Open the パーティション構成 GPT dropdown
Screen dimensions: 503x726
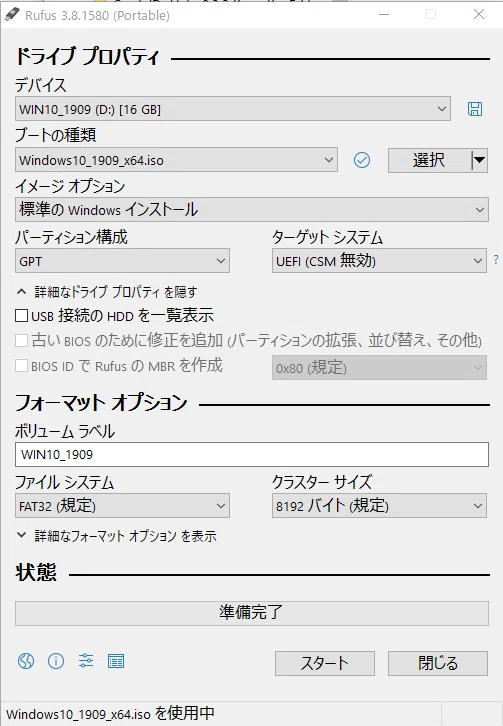pyautogui.click(x=122, y=261)
